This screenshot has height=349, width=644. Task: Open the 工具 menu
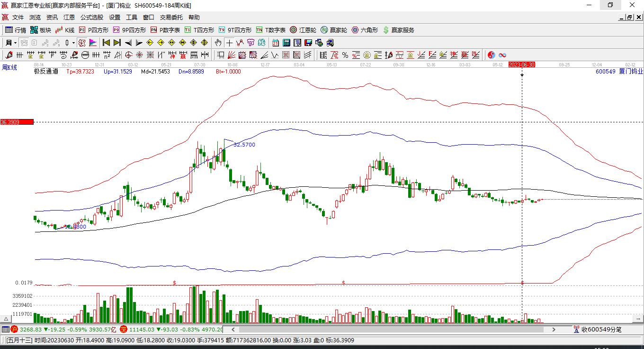click(132, 18)
